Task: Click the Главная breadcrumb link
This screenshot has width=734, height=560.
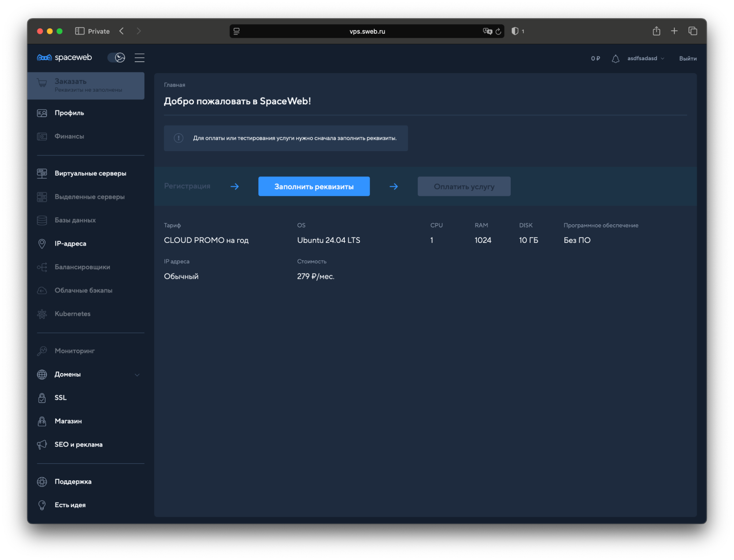Action: point(174,85)
